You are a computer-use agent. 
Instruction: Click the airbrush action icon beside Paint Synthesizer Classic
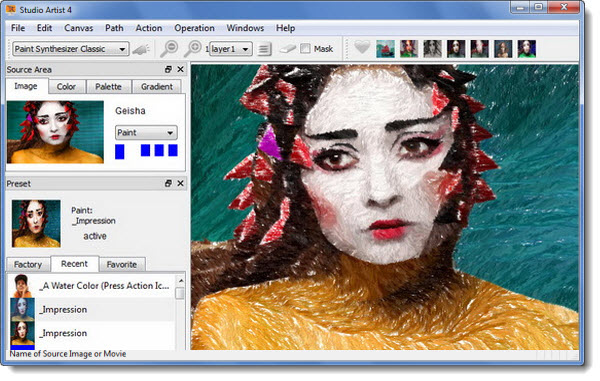(x=141, y=49)
